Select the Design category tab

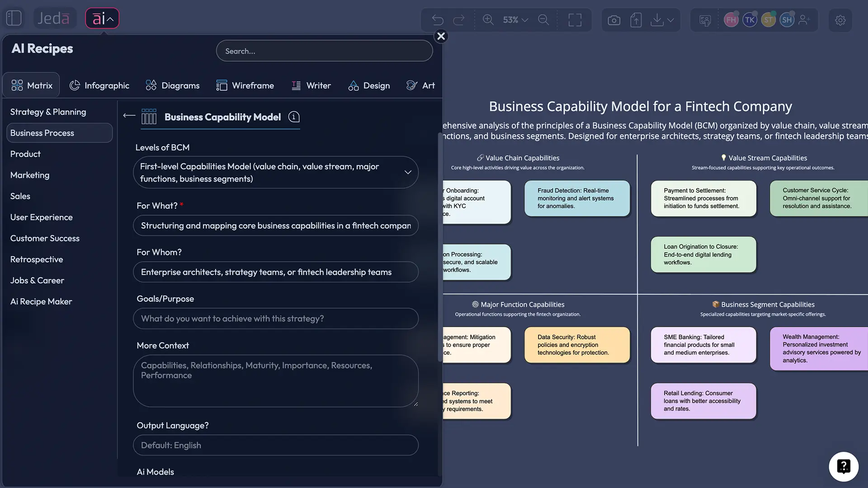coord(369,85)
